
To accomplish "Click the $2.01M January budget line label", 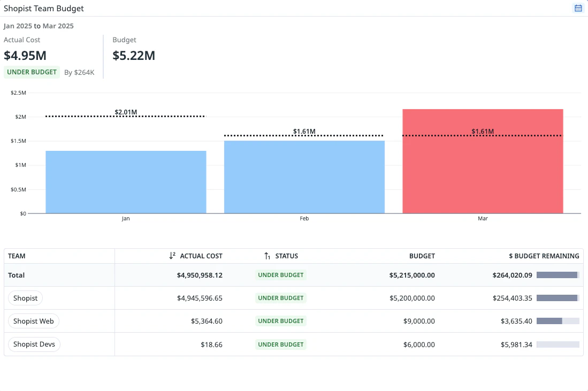I will click(x=126, y=112).
